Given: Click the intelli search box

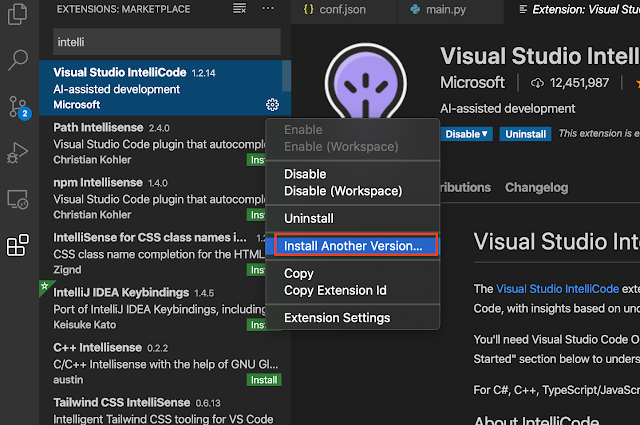Looking at the screenshot, I should (167, 42).
